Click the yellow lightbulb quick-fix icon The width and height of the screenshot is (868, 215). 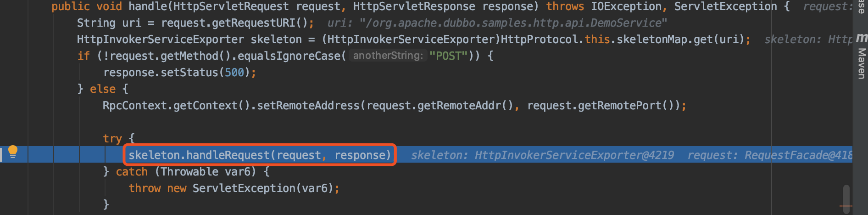coord(13,152)
